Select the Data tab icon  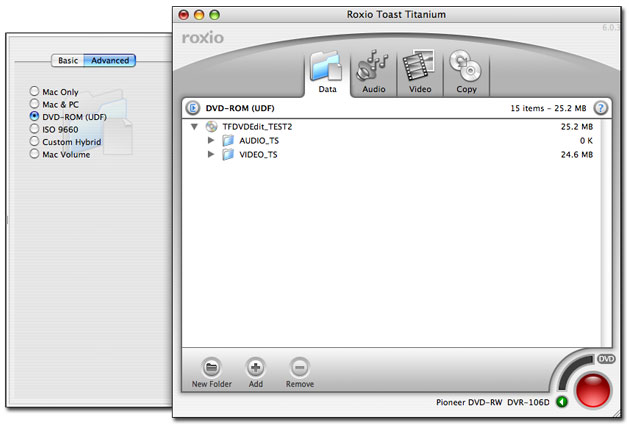(327, 67)
